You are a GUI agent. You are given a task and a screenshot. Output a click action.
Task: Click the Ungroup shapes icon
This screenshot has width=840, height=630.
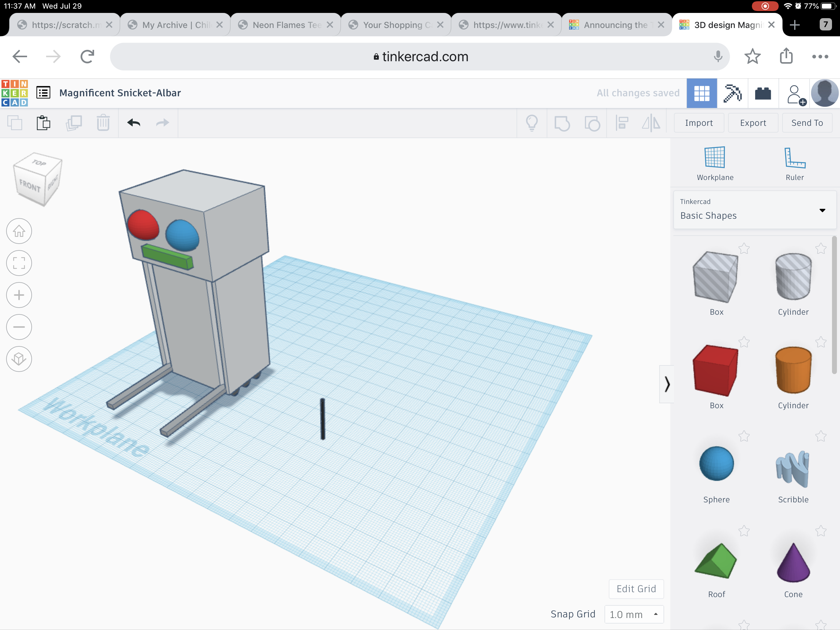[592, 123]
